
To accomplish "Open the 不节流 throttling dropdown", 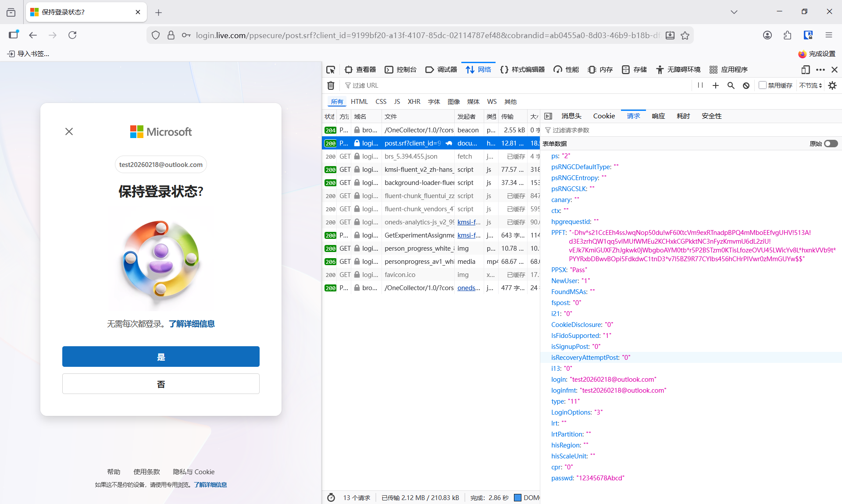I will click(810, 85).
